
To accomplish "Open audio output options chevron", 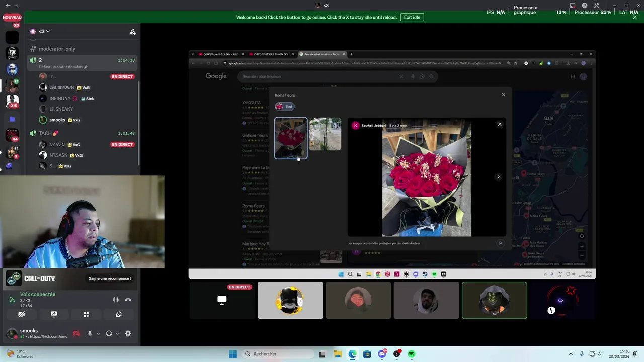I will [x=117, y=333].
